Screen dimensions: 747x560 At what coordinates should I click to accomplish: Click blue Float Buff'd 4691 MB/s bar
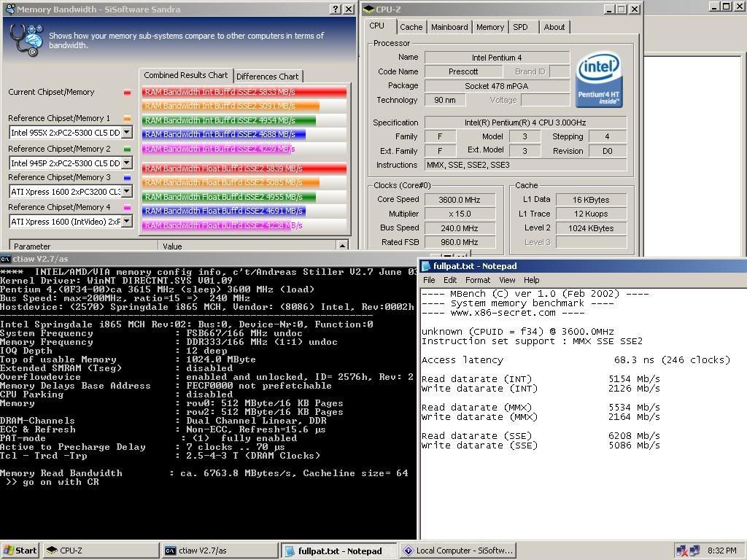[x=223, y=211]
